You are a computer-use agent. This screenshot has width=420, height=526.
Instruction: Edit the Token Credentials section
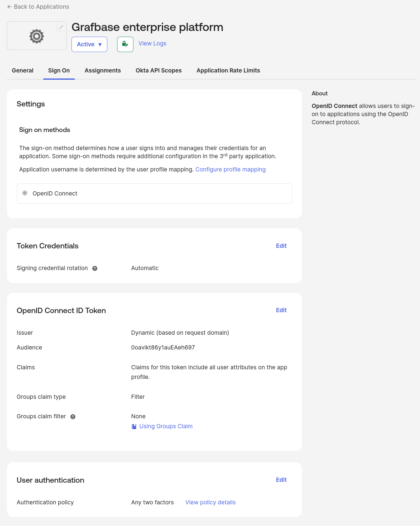point(281,246)
